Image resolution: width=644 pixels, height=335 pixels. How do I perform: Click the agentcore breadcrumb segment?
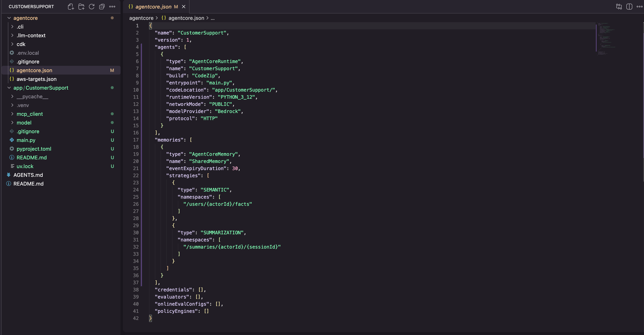(141, 18)
